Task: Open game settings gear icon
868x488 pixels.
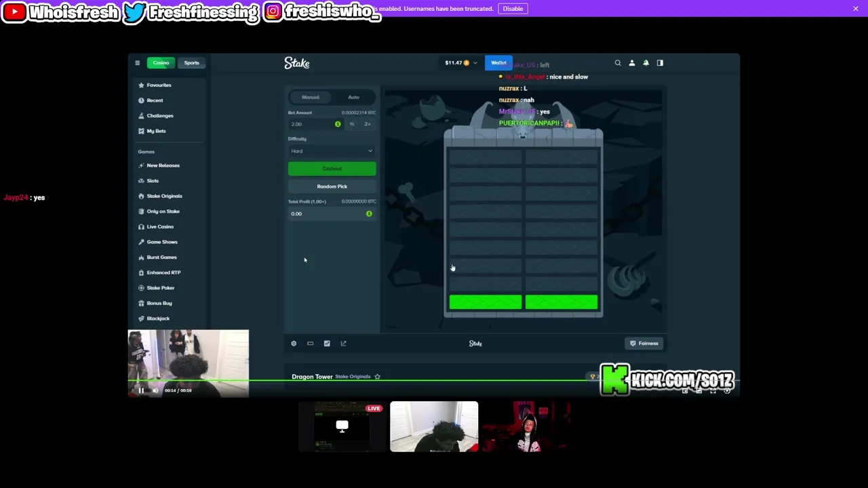Action: (294, 344)
